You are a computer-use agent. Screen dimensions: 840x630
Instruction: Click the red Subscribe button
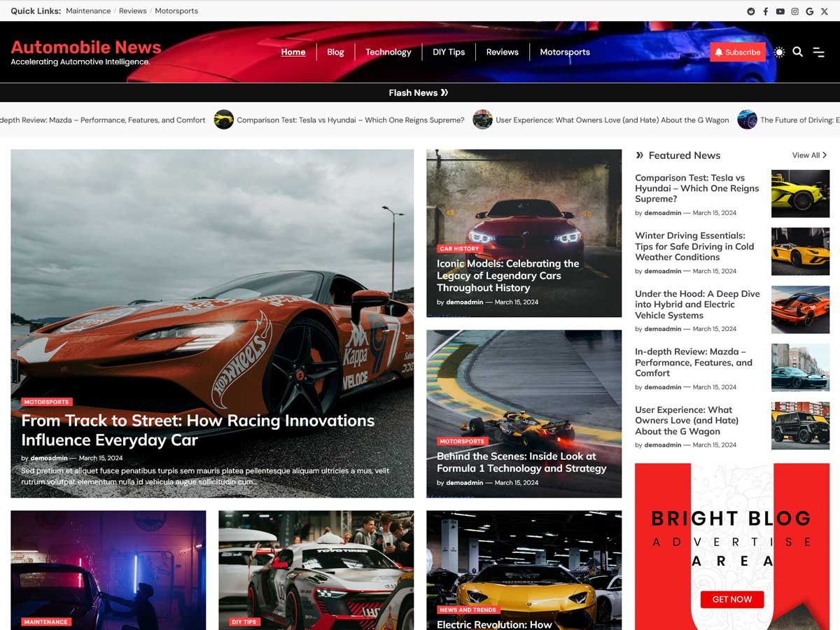click(x=737, y=52)
